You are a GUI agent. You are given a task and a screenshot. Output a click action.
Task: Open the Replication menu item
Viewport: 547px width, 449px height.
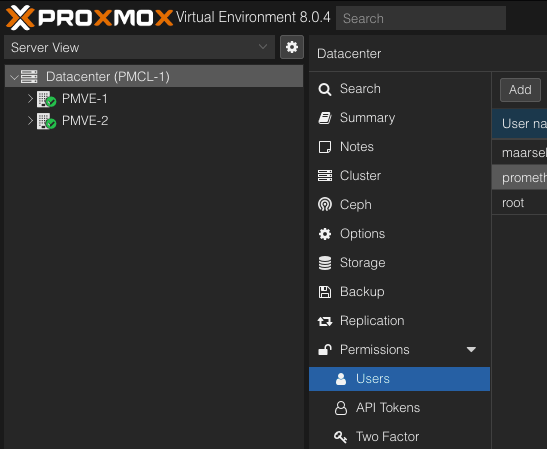click(399, 321)
